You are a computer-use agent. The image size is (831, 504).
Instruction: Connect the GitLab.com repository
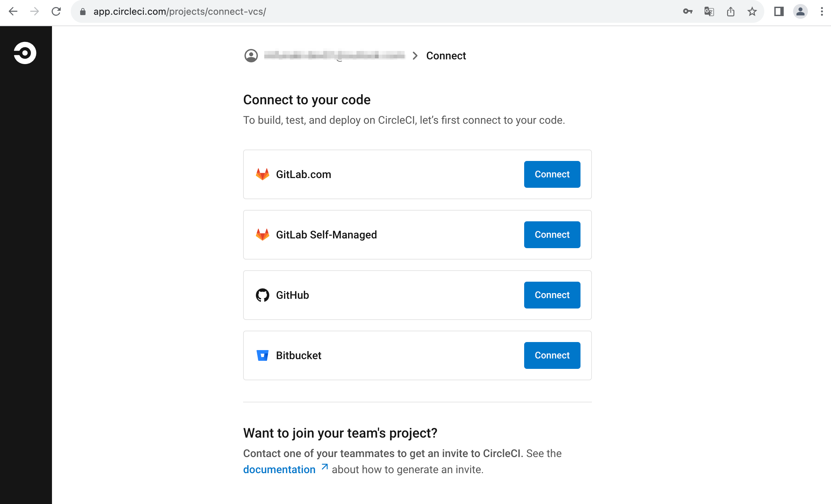tap(552, 174)
